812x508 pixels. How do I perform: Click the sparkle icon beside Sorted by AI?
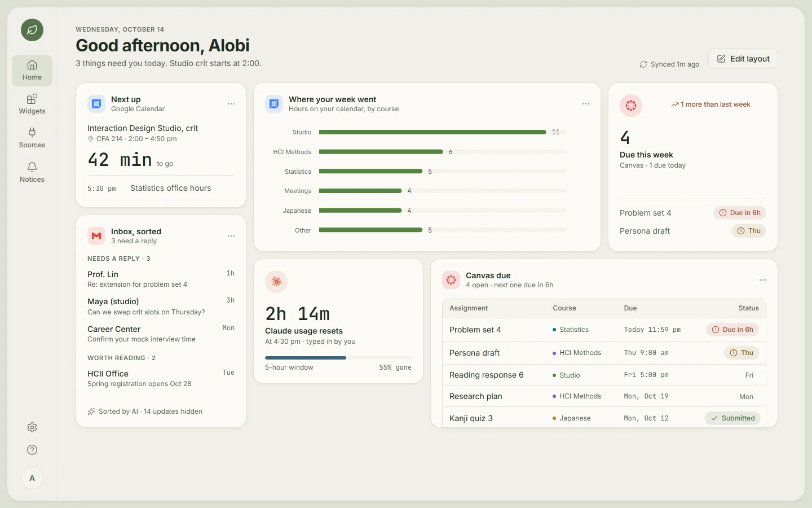91,411
